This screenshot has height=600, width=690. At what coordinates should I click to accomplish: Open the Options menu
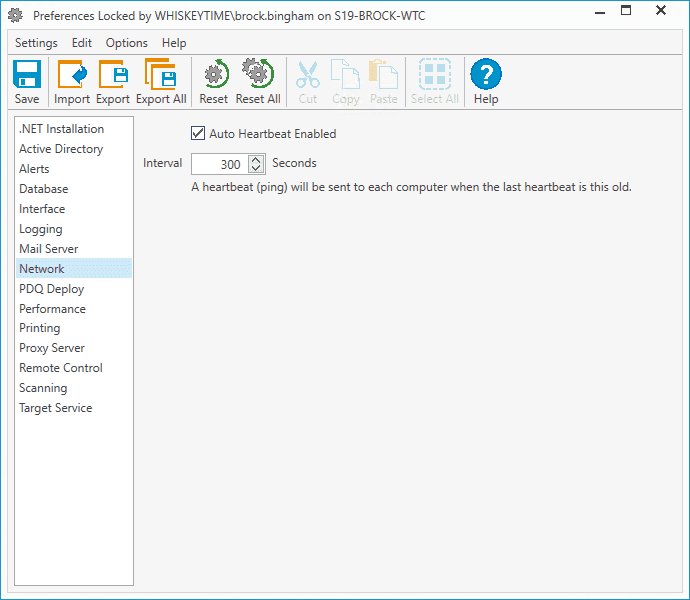pyautogui.click(x=127, y=43)
